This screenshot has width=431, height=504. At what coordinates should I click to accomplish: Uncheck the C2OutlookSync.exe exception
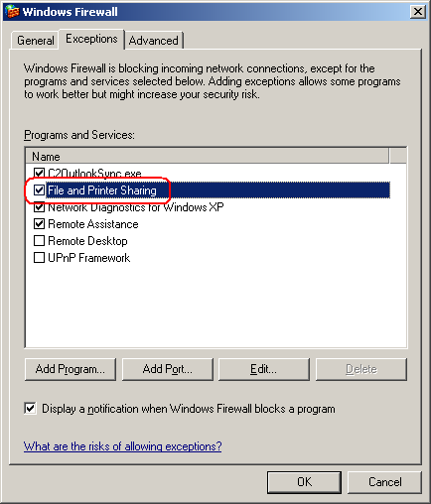tap(39, 173)
